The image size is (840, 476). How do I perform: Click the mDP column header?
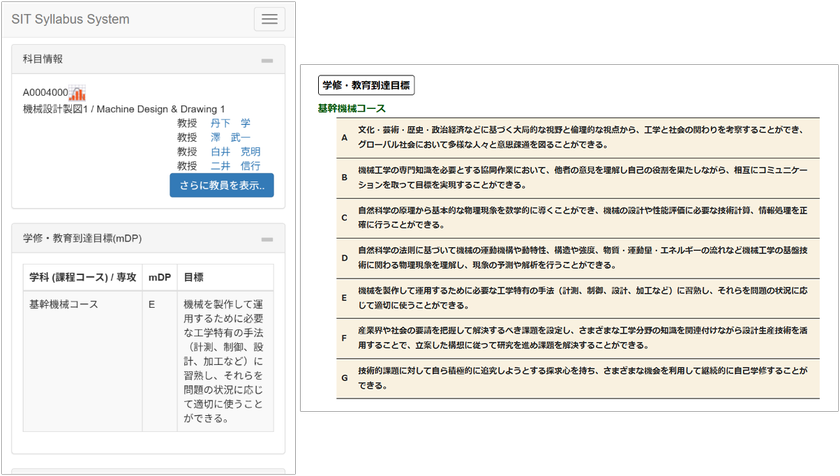pyautogui.click(x=160, y=277)
